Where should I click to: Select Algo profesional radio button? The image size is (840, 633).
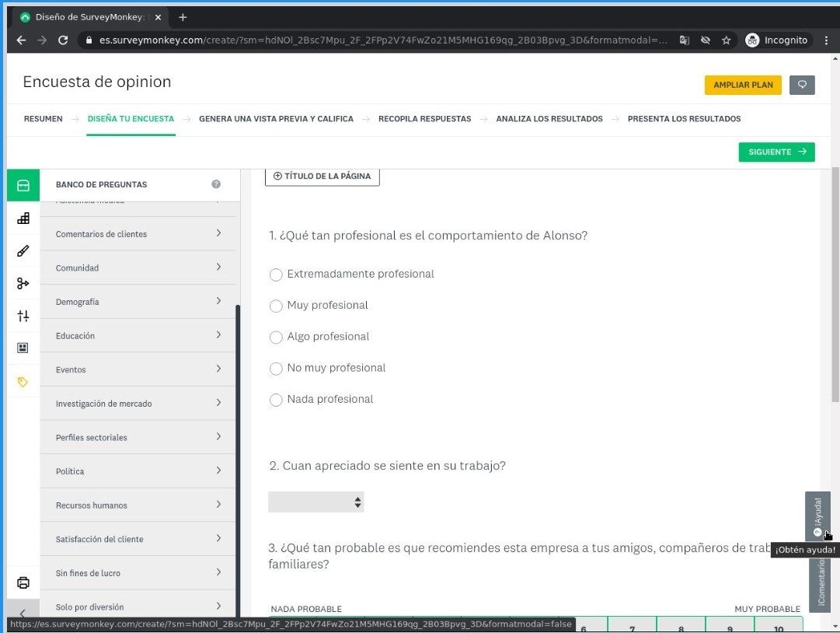pos(276,337)
